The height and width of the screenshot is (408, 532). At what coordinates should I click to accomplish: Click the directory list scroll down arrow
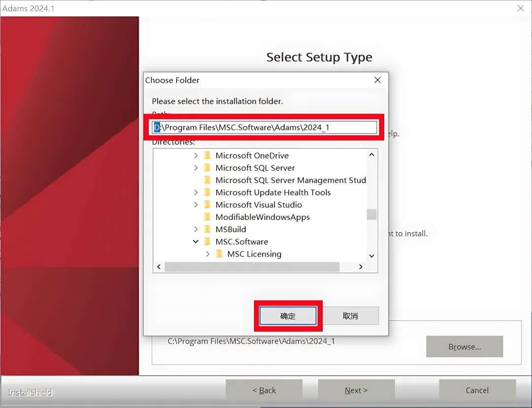(371, 256)
